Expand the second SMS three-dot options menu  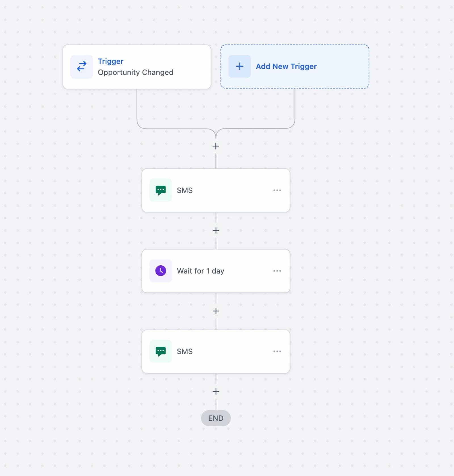(x=277, y=351)
